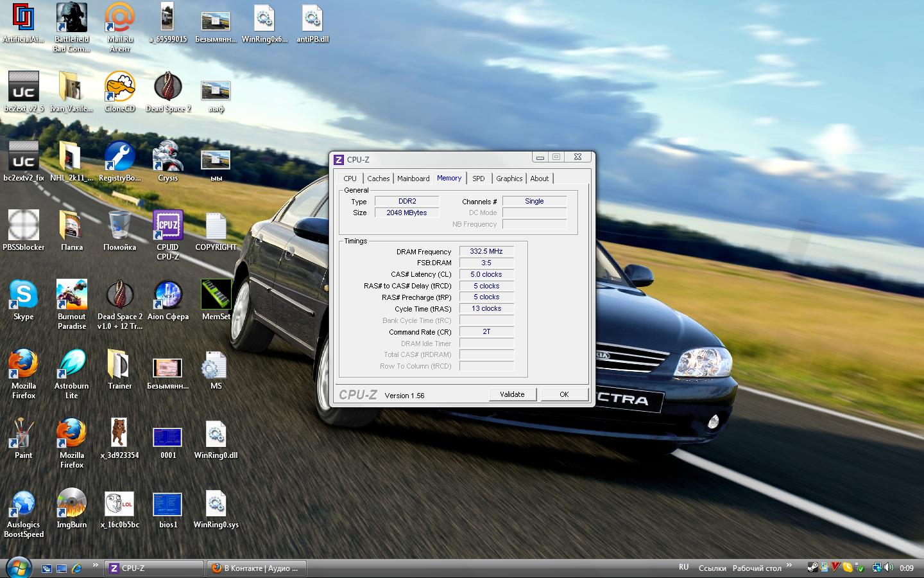This screenshot has height=578, width=924.
Task: Open the ImgBurn desktop shortcut
Action: pos(71,504)
